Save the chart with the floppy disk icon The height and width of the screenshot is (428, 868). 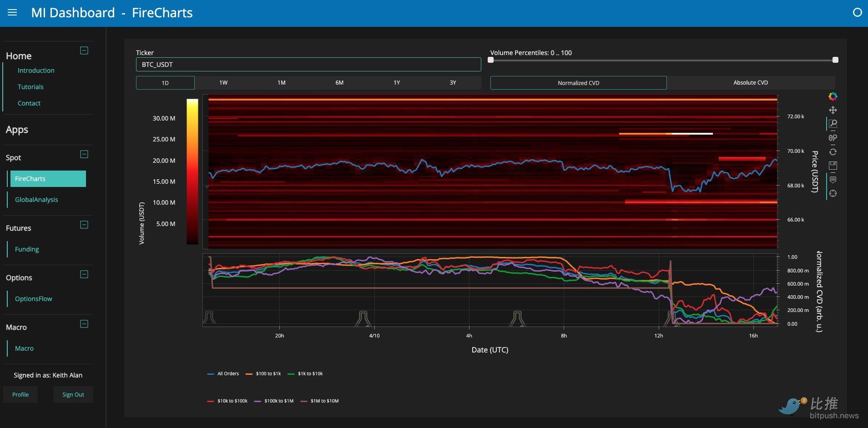click(833, 166)
